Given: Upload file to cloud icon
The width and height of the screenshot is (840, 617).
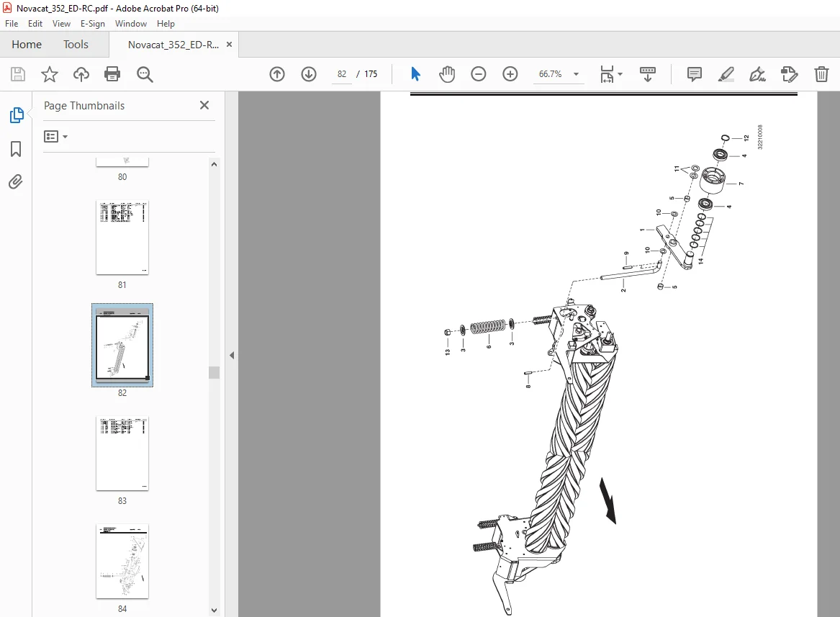Looking at the screenshot, I should click(81, 74).
